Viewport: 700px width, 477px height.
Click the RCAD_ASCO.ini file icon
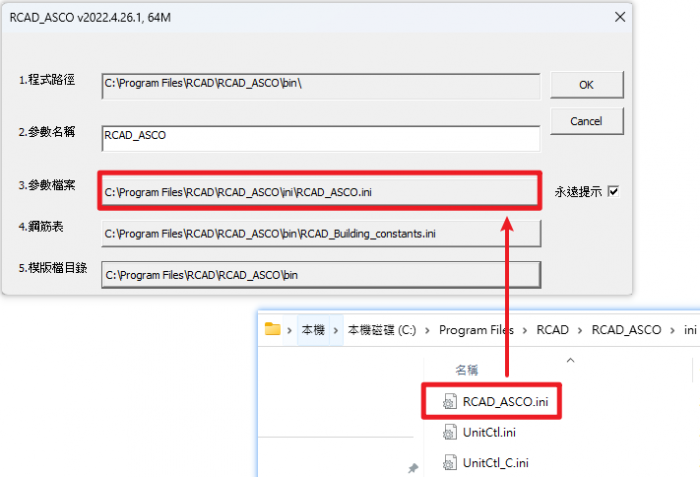[x=450, y=402]
